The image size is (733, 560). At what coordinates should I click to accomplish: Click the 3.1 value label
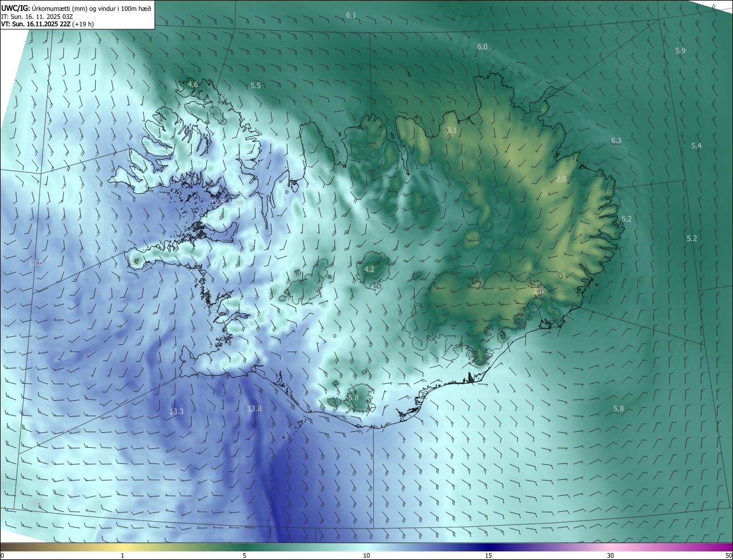point(452,131)
